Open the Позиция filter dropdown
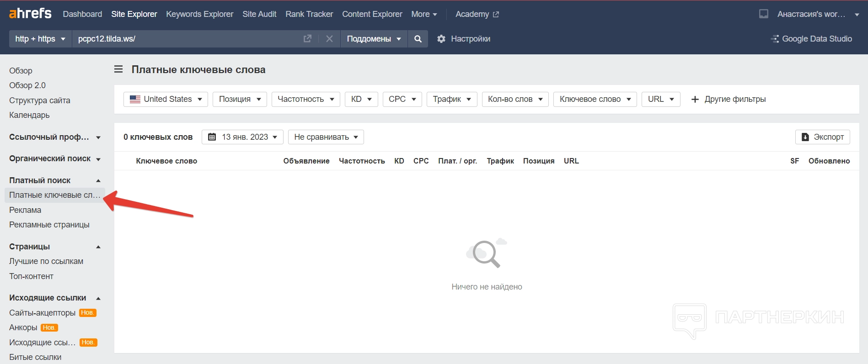Image resolution: width=868 pixels, height=364 pixels. tap(240, 99)
